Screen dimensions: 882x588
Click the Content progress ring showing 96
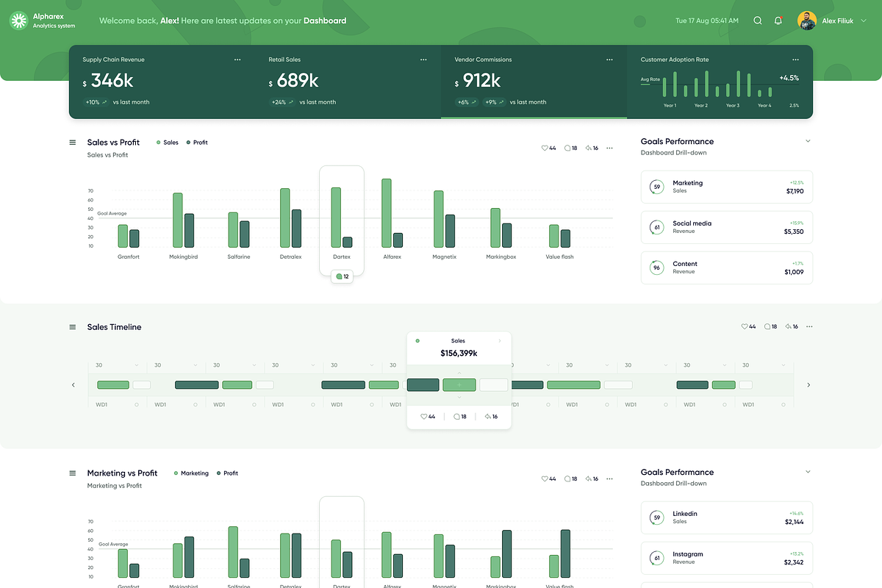[x=656, y=268]
